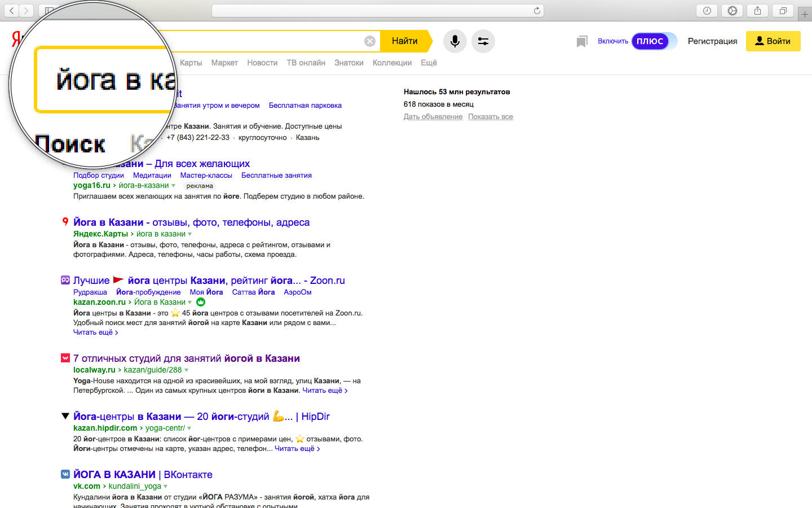Switch to Коллекции tab

[392, 63]
